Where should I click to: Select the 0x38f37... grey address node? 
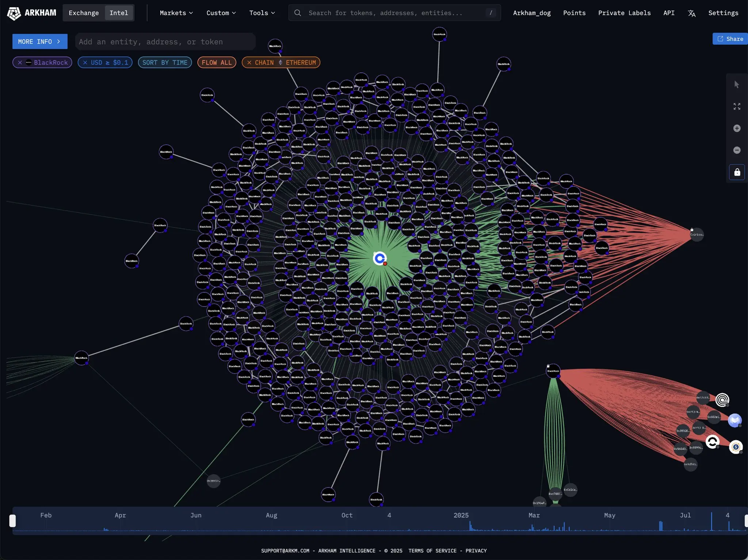tap(213, 481)
